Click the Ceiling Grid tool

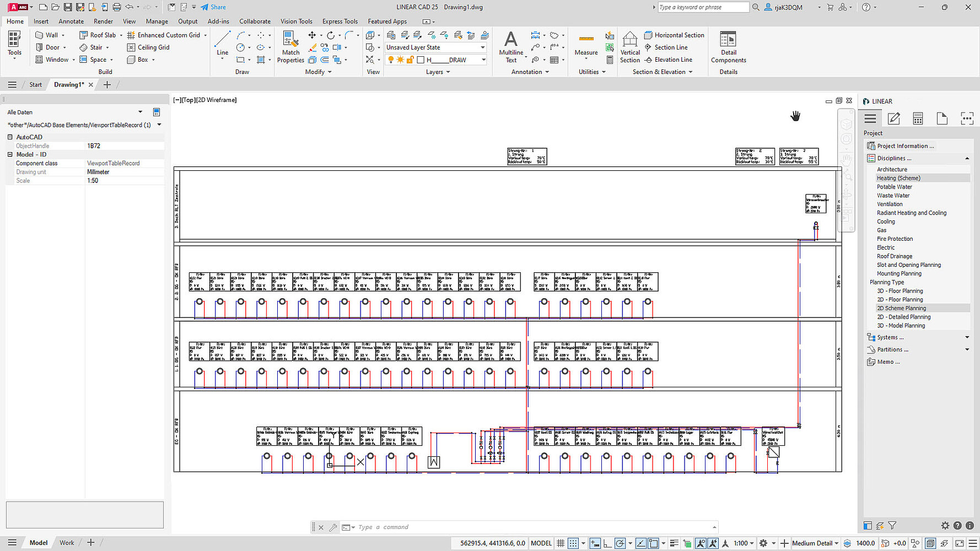(x=148, y=47)
